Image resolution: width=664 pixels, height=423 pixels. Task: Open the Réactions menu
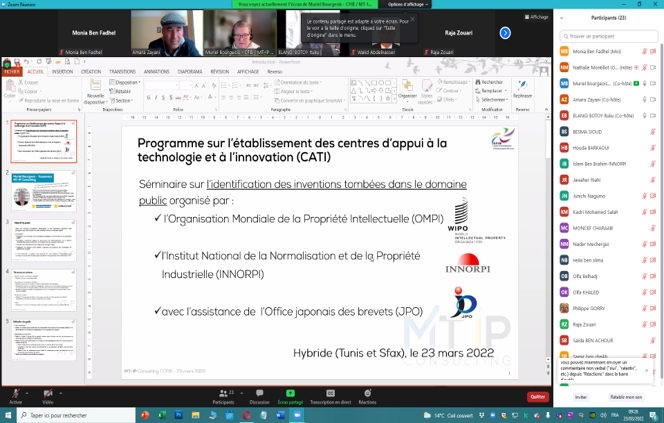pyautogui.click(x=367, y=394)
